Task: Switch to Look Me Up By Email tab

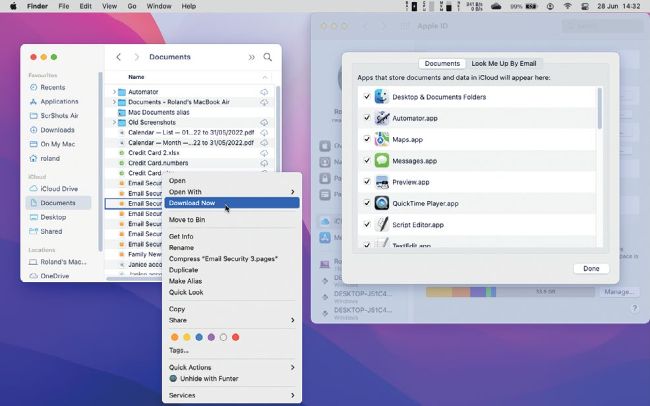Action: click(504, 63)
